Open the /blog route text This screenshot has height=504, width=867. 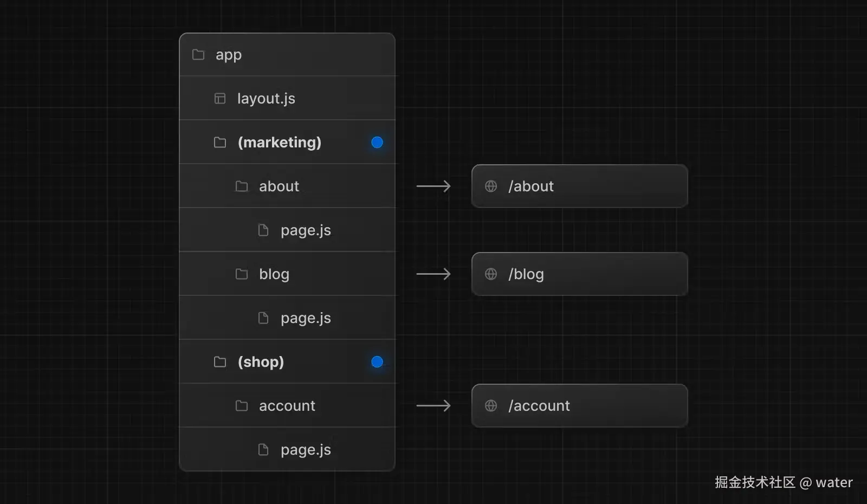pyautogui.click(x=526, y=274)
